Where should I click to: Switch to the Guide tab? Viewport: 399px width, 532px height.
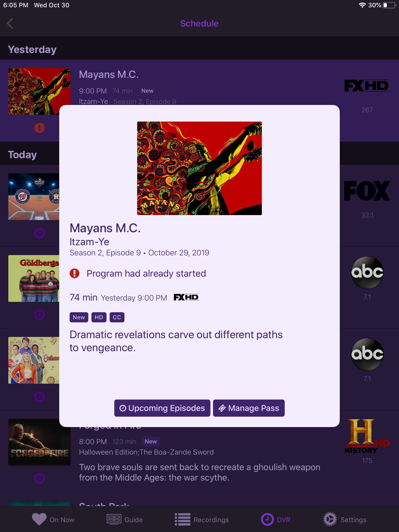coord(125,520)
